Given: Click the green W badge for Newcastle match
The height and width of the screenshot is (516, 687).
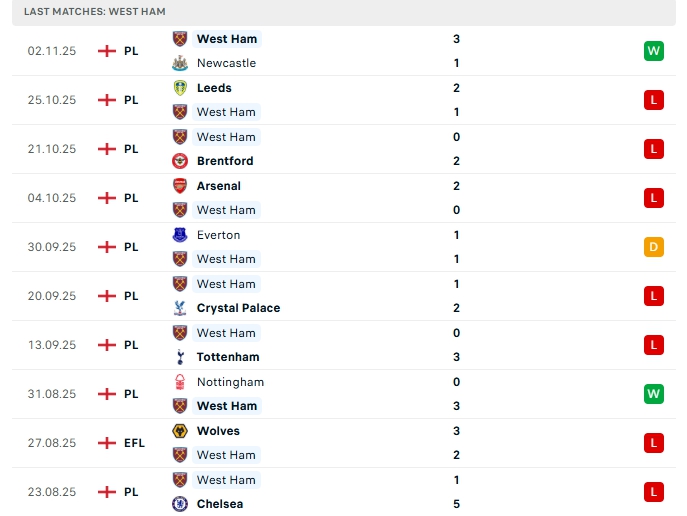Looking at the screenshot, I should click(654, 50).
